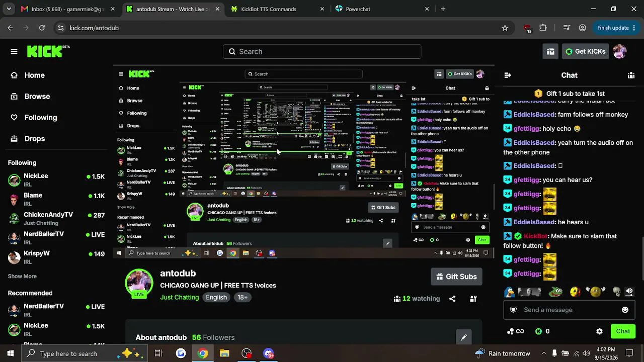
Task: Click the Rain tomorrow weather widget
Action: coord(503,353)
